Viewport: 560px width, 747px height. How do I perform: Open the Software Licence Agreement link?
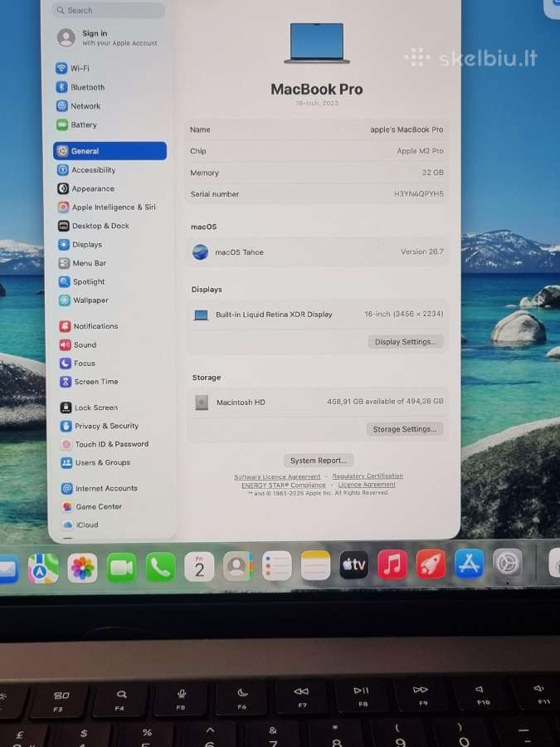click(277, 477)
